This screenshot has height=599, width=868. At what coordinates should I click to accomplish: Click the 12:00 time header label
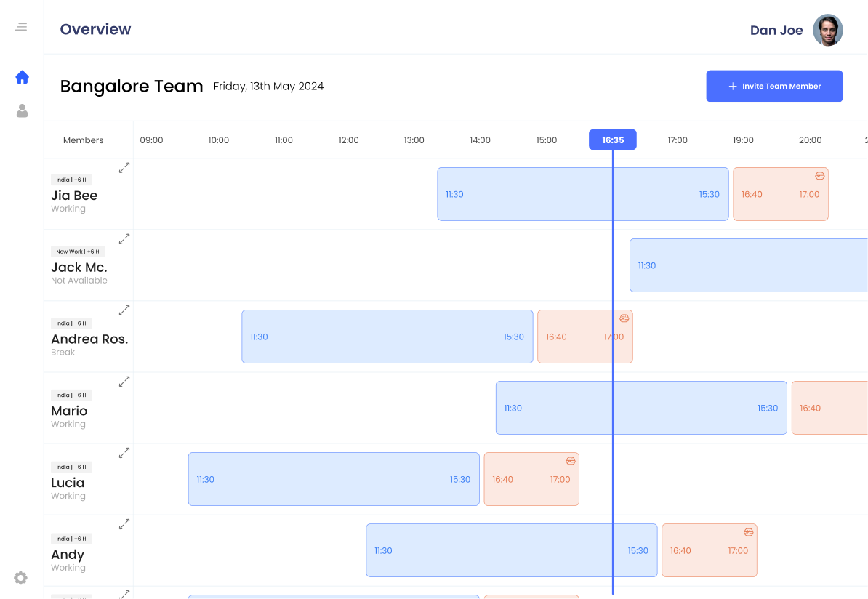(x=348, y=140)
